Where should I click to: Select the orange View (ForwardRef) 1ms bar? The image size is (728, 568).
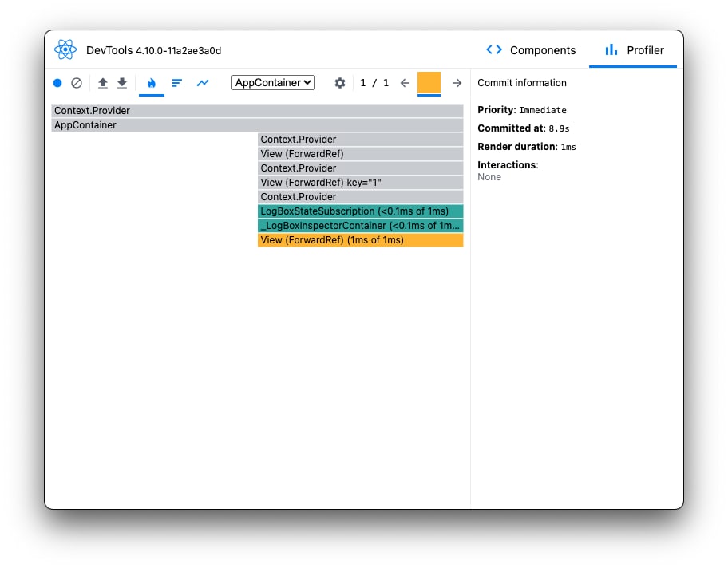pyautogui.click(x=360, y=240)
